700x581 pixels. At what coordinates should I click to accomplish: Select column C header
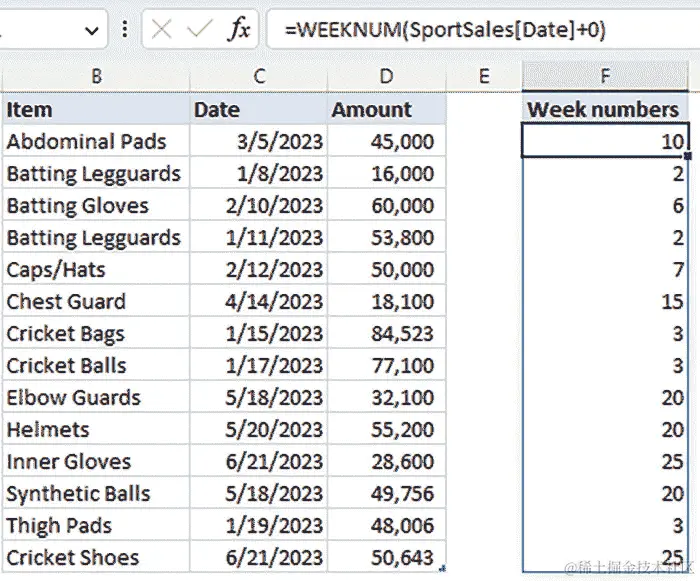pyautogui.click(x=258, y=76)
